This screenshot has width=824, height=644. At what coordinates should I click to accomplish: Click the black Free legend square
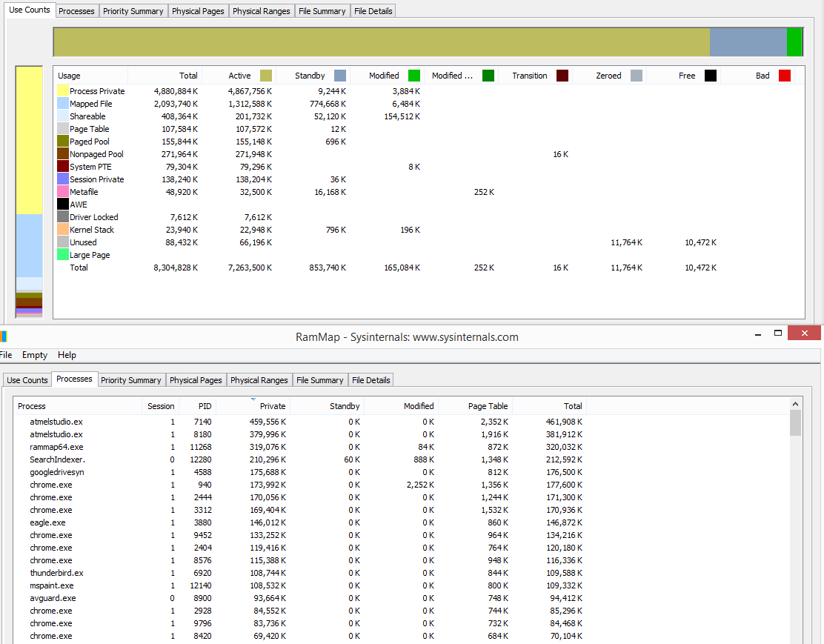tap(709, 76)
